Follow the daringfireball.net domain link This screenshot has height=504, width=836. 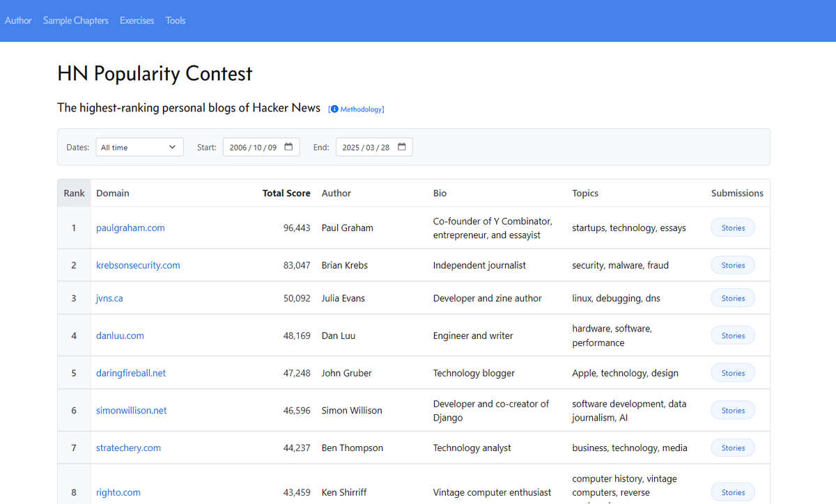[131, 373]
